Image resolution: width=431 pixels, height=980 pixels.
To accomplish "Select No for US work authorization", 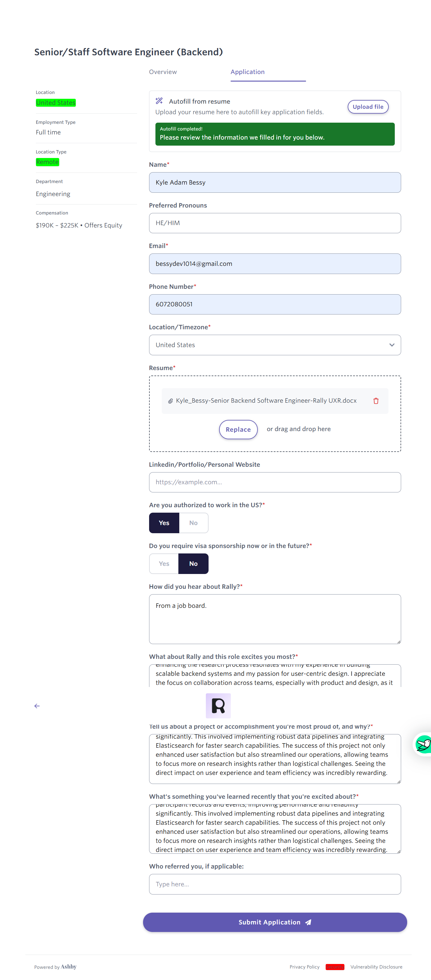I will click(x=193, y=523).
